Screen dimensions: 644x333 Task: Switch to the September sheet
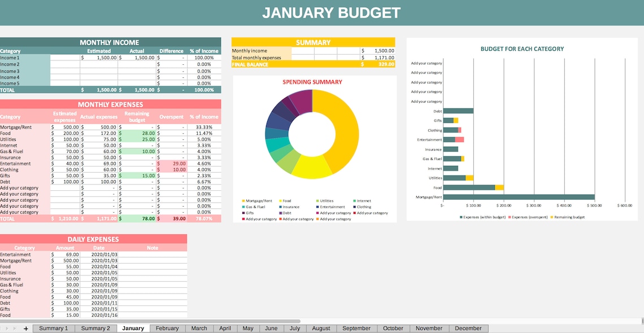pos(356,328)
